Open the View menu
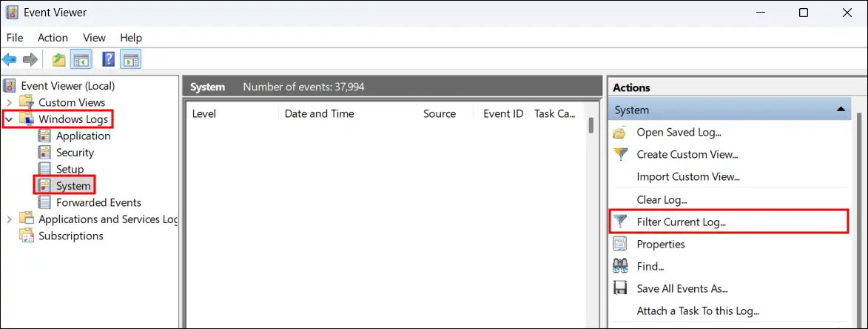The image size is (868, 329). [x=94, y=38]
